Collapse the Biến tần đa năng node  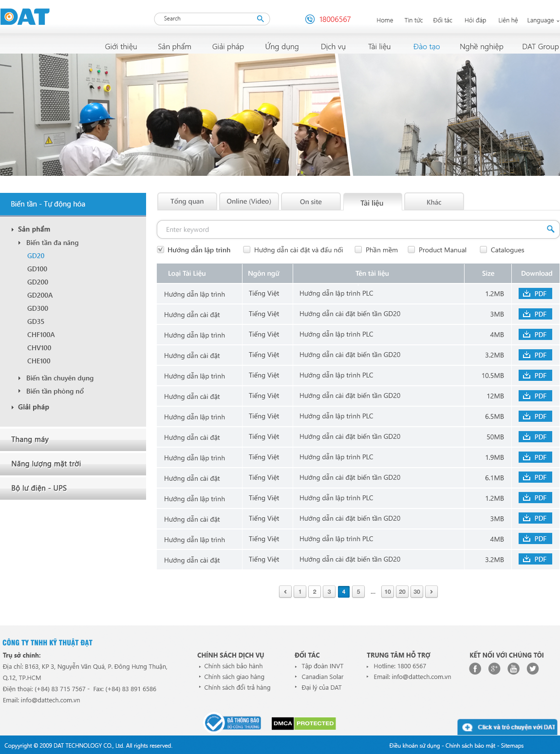(19, 243)
